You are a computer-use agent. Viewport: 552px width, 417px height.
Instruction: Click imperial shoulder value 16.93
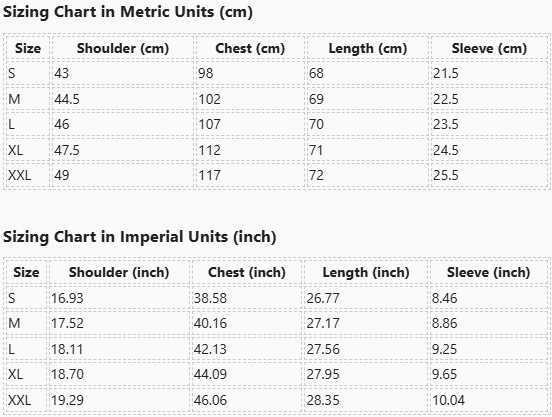(67, 298)
